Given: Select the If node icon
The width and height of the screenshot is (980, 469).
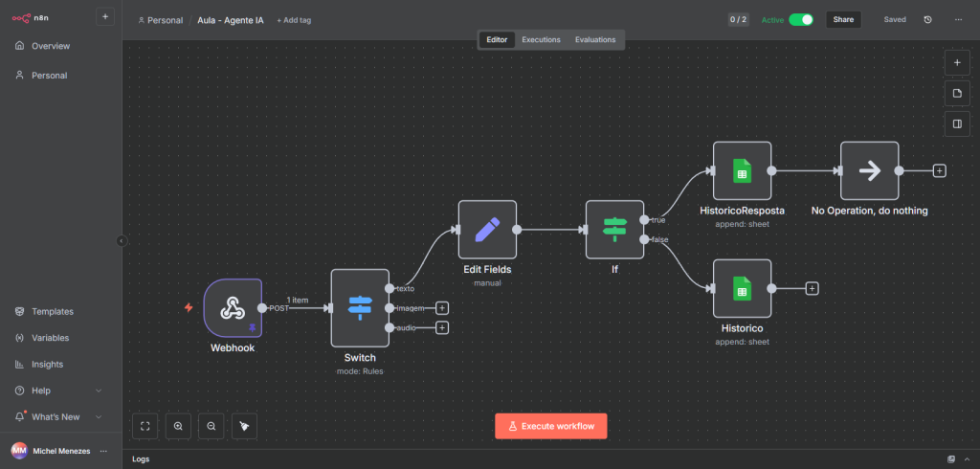Looking at the screenshot, I should click(614, 229).
